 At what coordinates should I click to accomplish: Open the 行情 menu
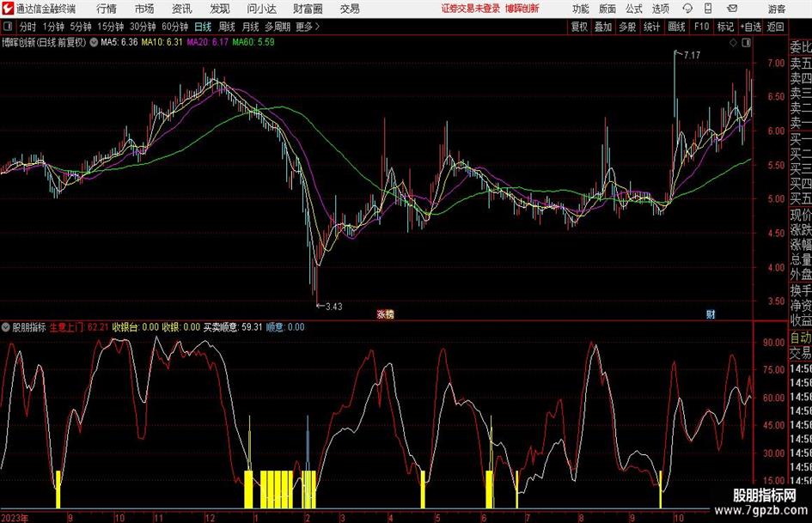(x=107, y=9)
